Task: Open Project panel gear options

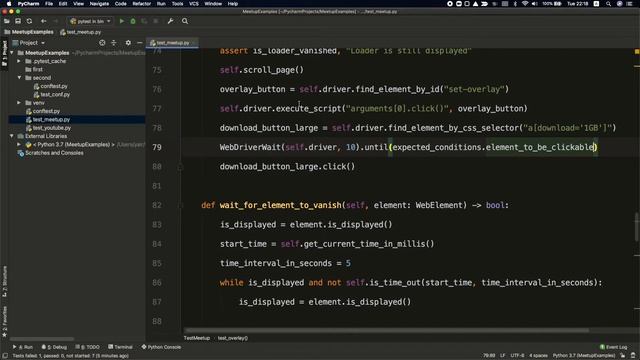Action: 128,42
